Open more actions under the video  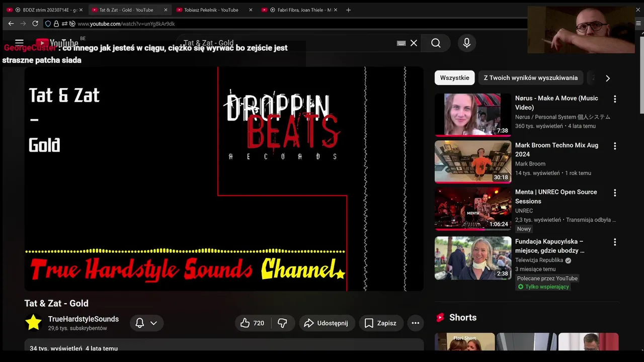point(415,323)
